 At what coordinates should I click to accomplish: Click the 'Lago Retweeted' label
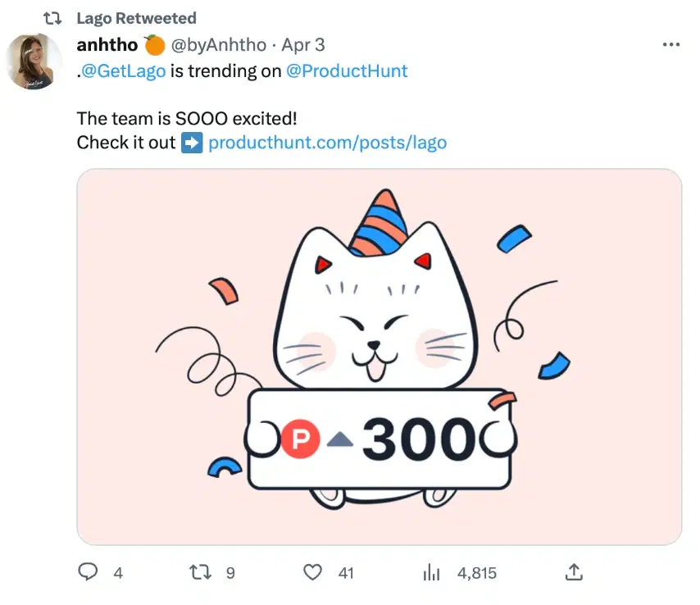(136, 18)
